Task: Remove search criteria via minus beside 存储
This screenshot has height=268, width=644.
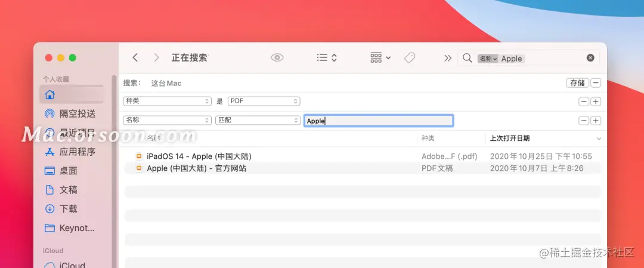Action: coord(596,82)
